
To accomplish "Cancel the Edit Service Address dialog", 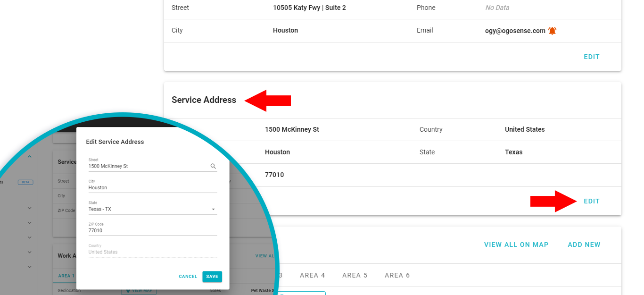I will click(188, 277).
